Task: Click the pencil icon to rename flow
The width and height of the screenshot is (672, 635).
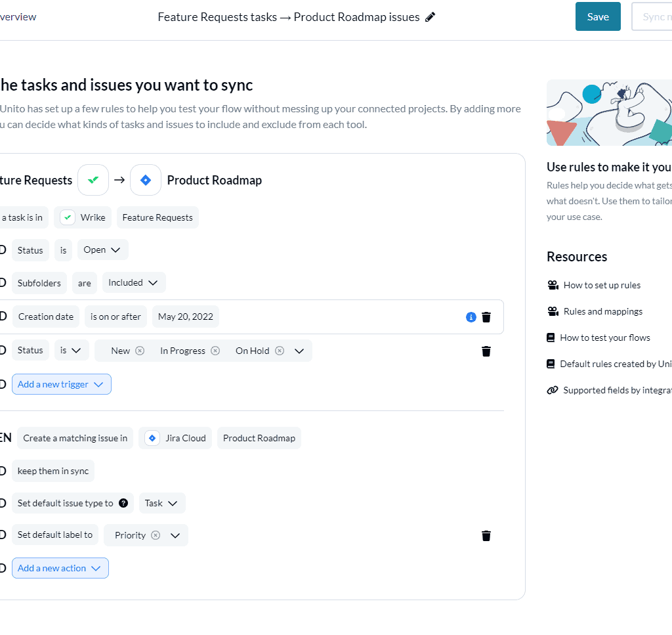Action: pos(430,17)
